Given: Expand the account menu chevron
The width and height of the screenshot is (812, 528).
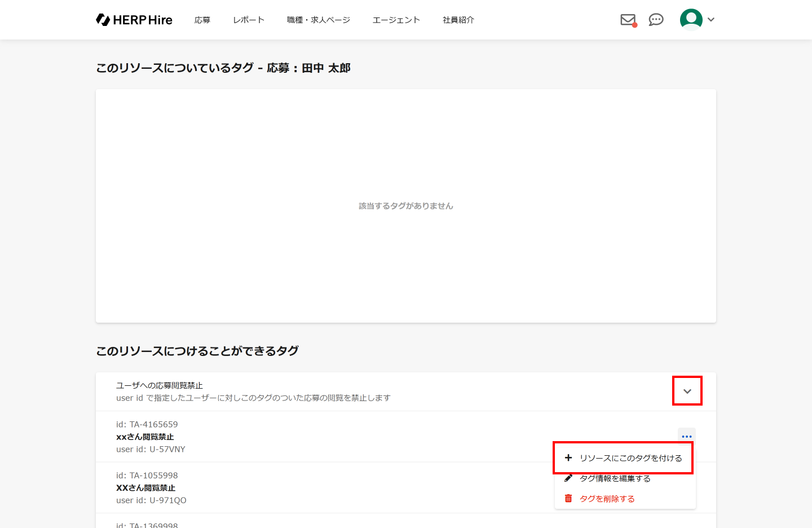Looking at the screenshot, I should 711,19.
